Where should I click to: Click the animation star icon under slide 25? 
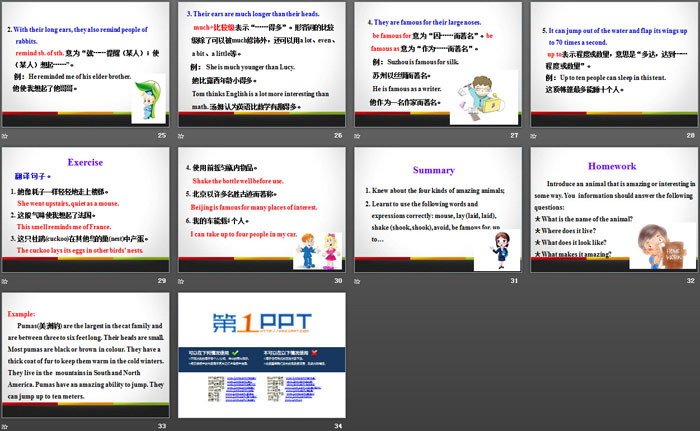tap(6, 134)
